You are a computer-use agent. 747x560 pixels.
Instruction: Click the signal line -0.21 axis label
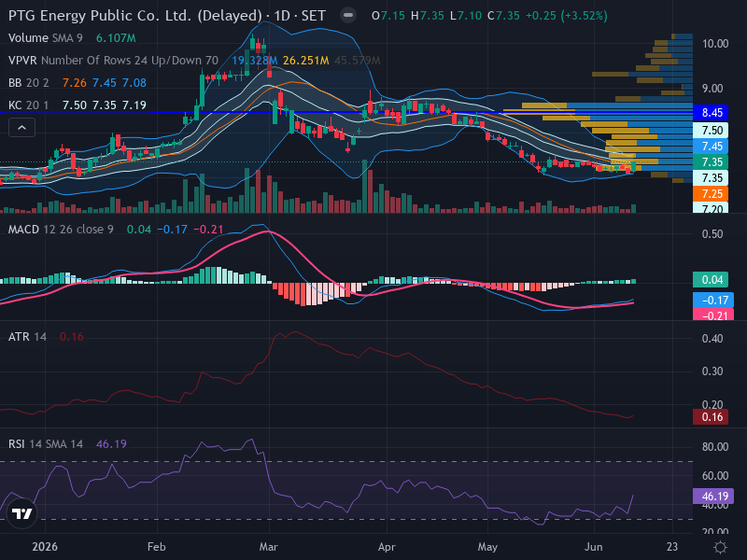pyautogui.click(x=713, y=315)
